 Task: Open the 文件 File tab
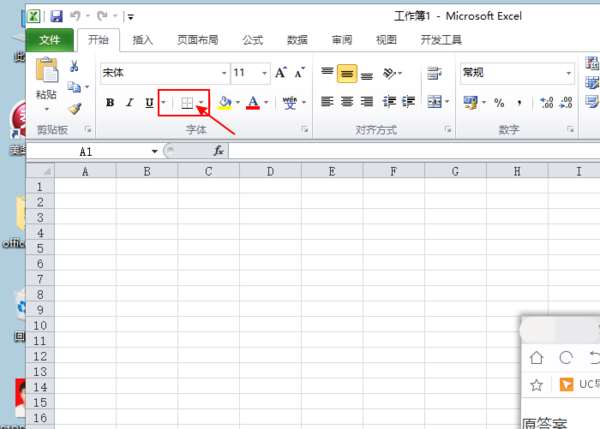(x=50, y=40)
